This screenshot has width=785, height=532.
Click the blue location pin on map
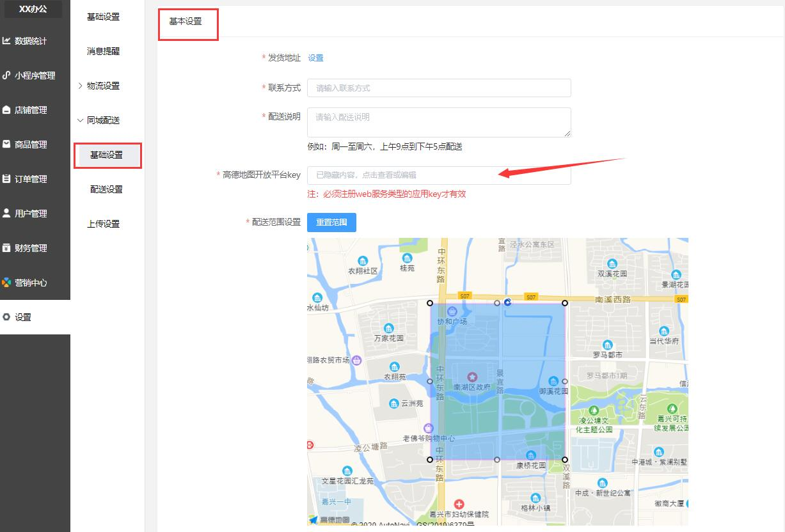pos(507,302)
